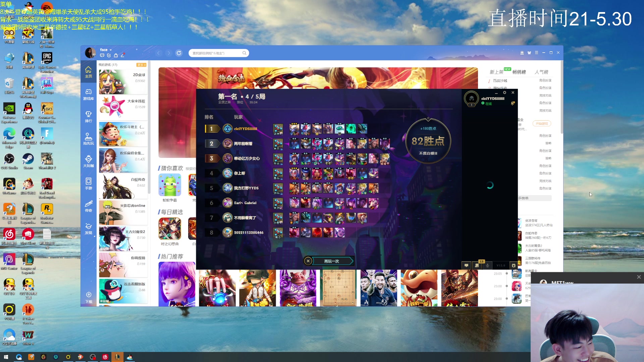The width and height of the screenshot is (644, 362).
Task: Click the face user avatar in WeGame header
Action: 90,53
